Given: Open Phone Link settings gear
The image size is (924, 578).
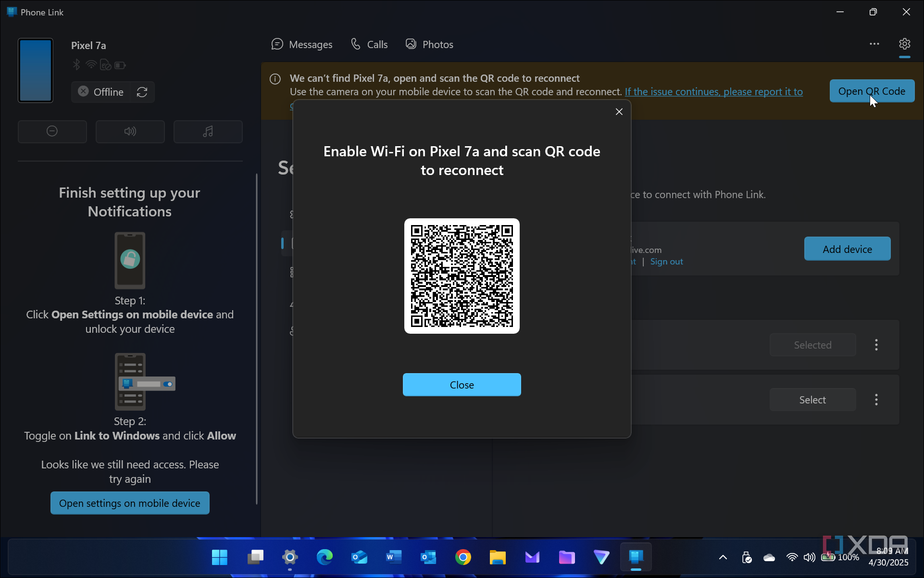Looking at the screenshot, I should [904, 44].
